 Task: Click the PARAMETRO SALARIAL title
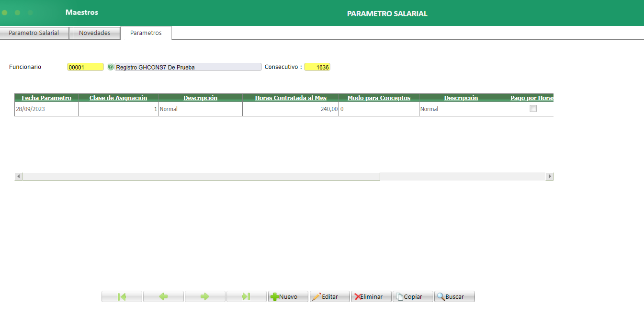(387, 14)
